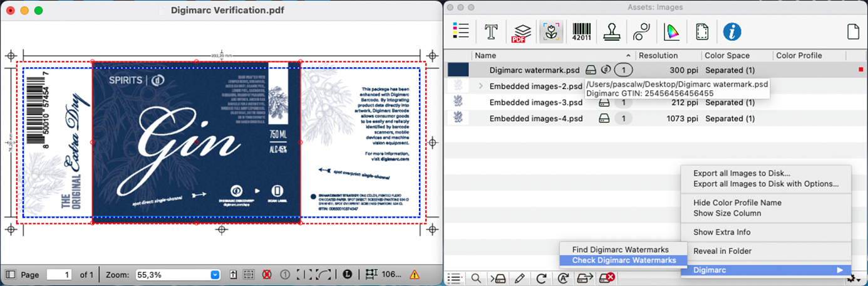Toggle the Images category button
Screen dimensions: 868x286
point(552,31)
